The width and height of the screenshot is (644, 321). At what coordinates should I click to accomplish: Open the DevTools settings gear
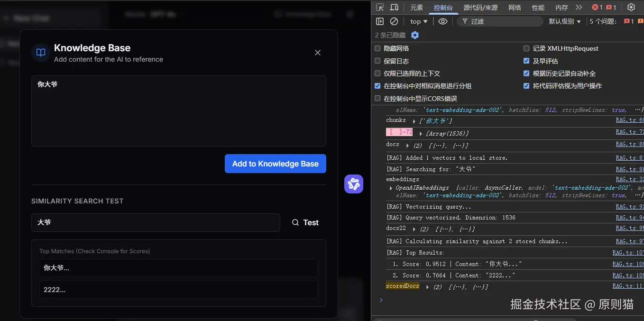coord(631,7)
